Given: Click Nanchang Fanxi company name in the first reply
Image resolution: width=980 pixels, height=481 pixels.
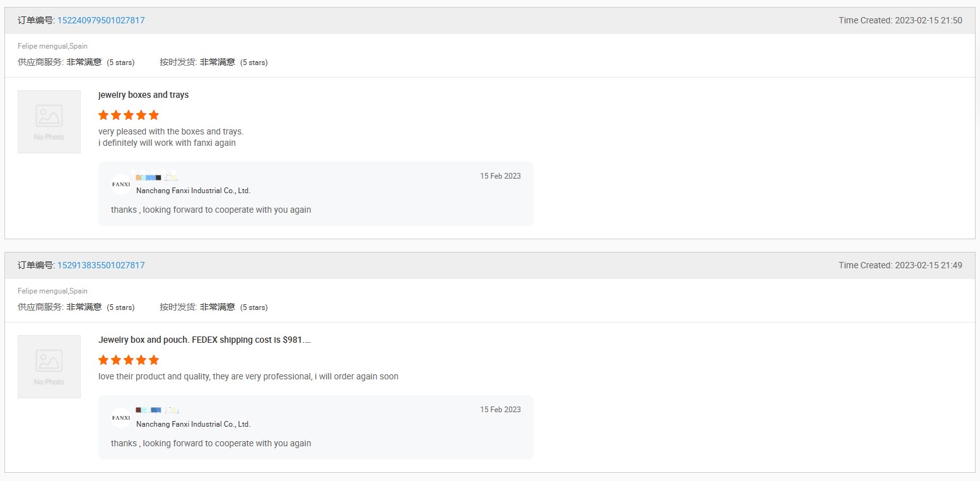Looking at the screenshot, I should click(x=193, y=191).
